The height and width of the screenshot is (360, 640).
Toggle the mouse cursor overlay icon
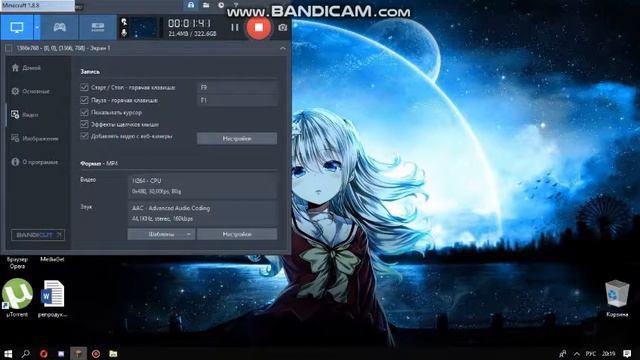[124, 22]
